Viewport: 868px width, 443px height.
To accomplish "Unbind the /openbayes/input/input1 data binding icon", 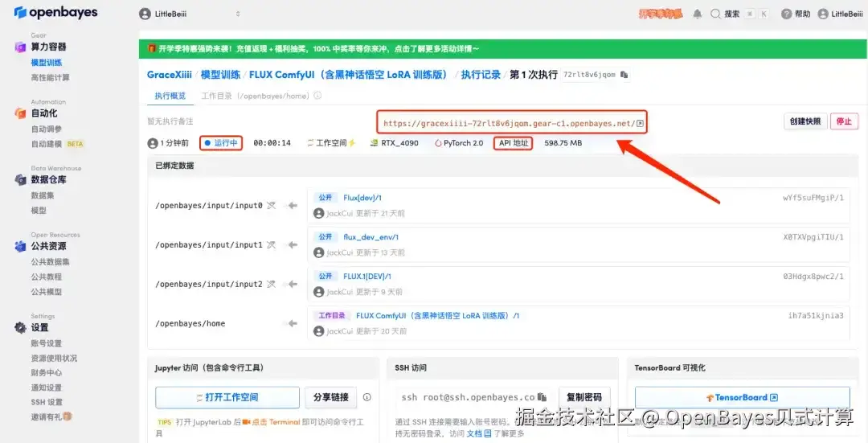I will pos(271,244).
